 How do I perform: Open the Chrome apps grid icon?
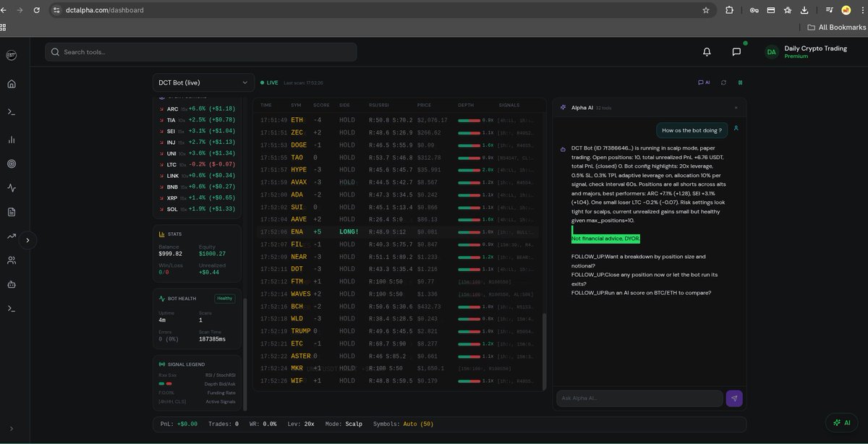tap(3, 27)
